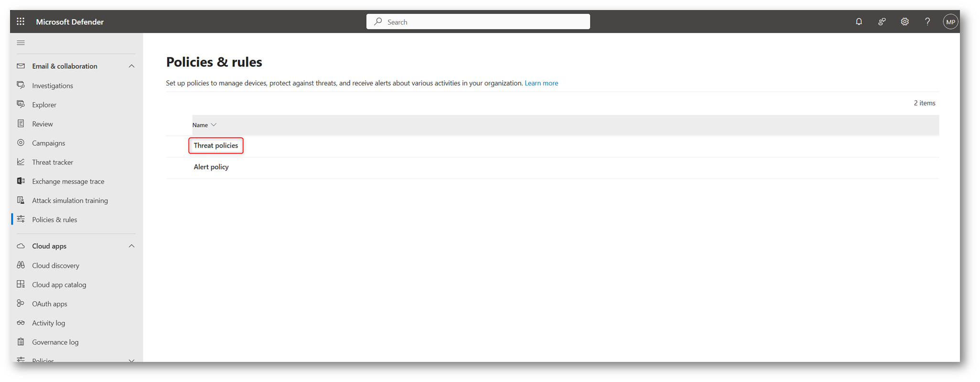Image resolution: width=980 pixels, height=382 pixels.
Task: Click the Threat tracker chart icon
Action: coord(21,162)
